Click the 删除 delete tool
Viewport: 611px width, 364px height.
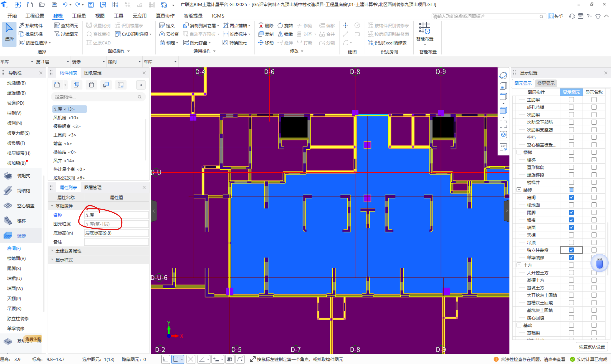tap(266, 26)
